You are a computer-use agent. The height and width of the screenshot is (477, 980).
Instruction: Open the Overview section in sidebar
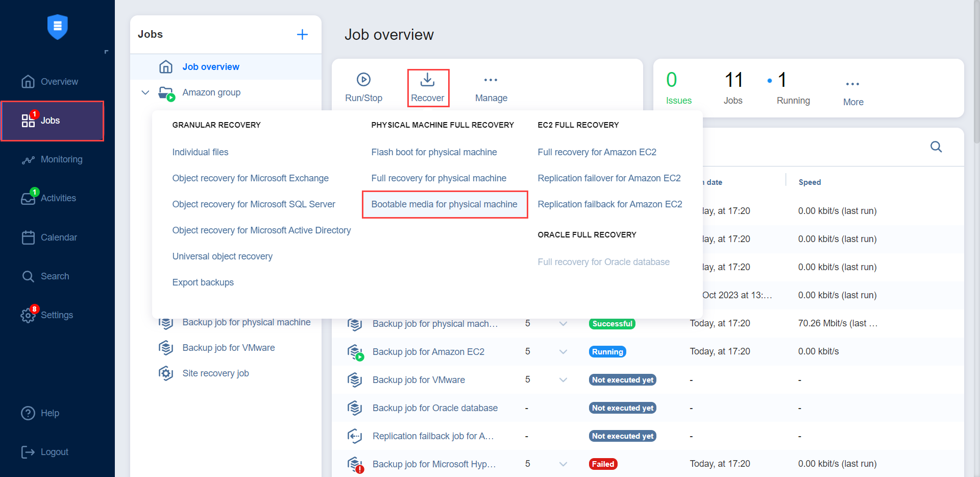50,82
